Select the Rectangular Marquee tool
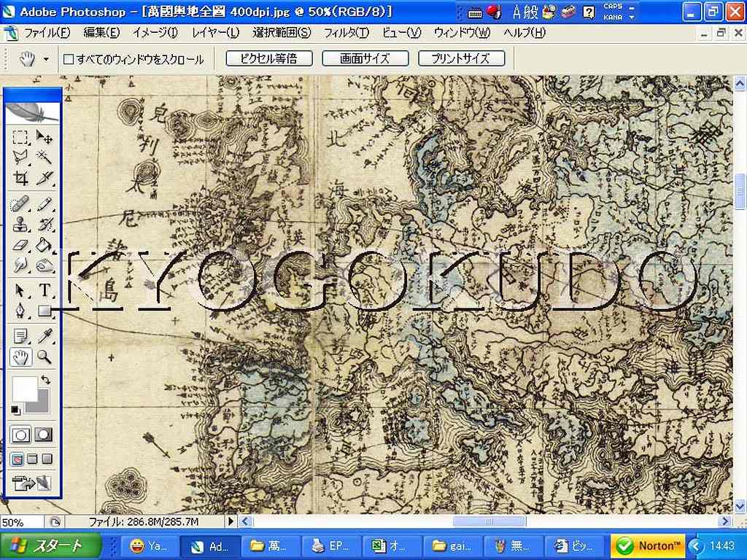 click(20, 138)
